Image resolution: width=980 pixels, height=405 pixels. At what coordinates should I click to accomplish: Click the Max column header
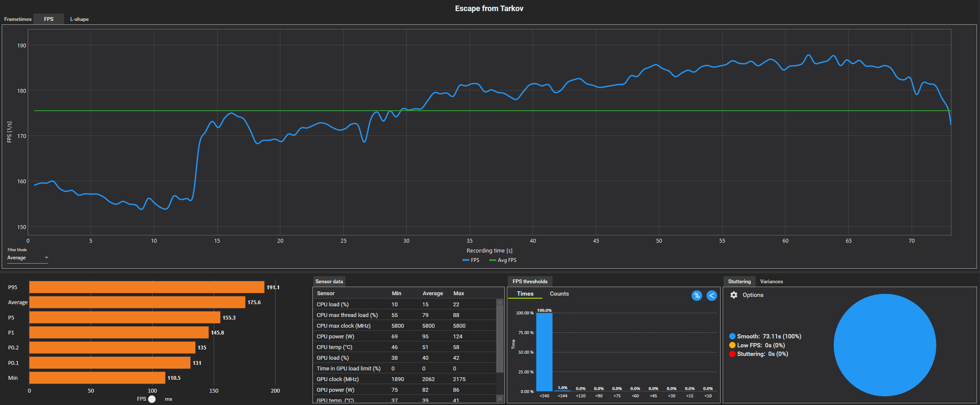459,293
